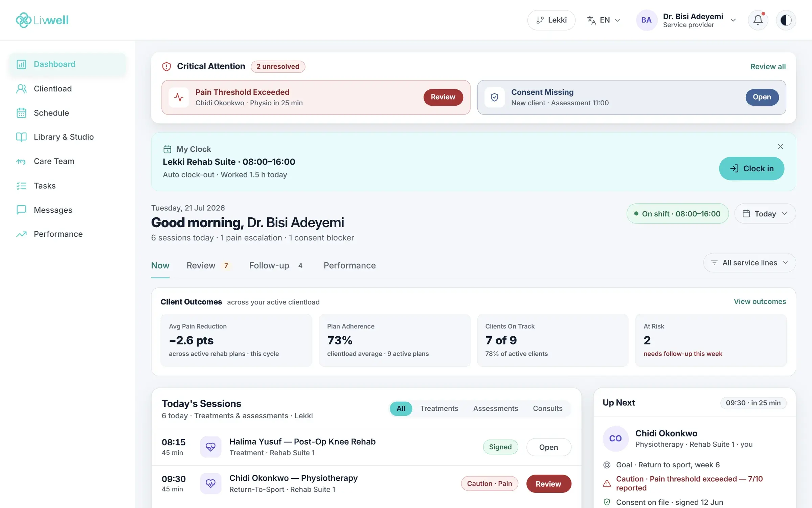The height and width of the screenshot is (508, 812).
Task: Dismiss the My Clock banner
Action: 780,147
